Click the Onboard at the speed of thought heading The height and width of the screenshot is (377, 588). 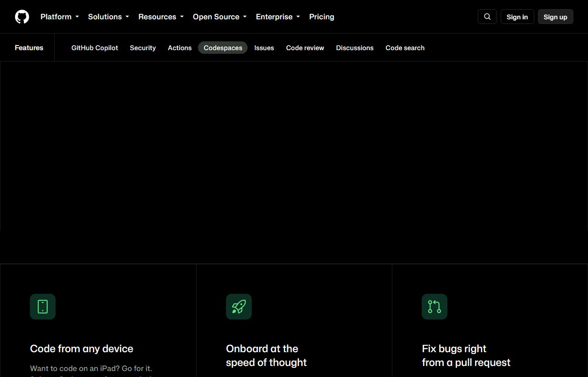coord(266,355)
